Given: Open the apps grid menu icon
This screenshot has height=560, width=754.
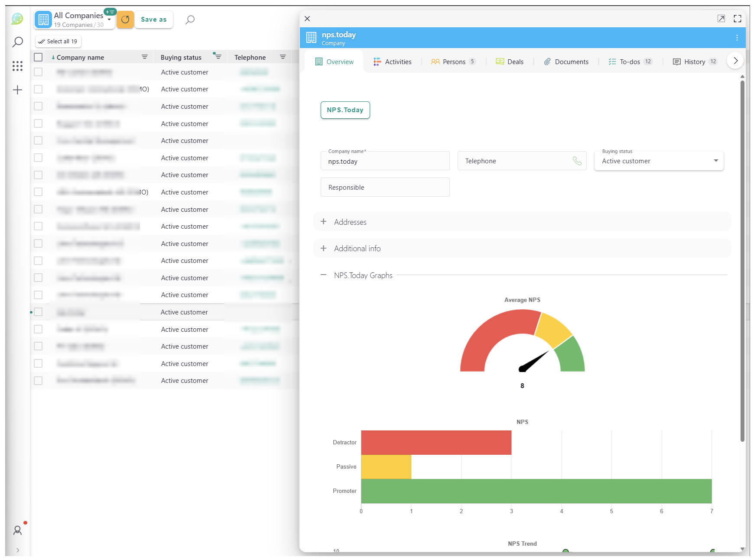Looking at the screenshot, I should pos(17,66).
